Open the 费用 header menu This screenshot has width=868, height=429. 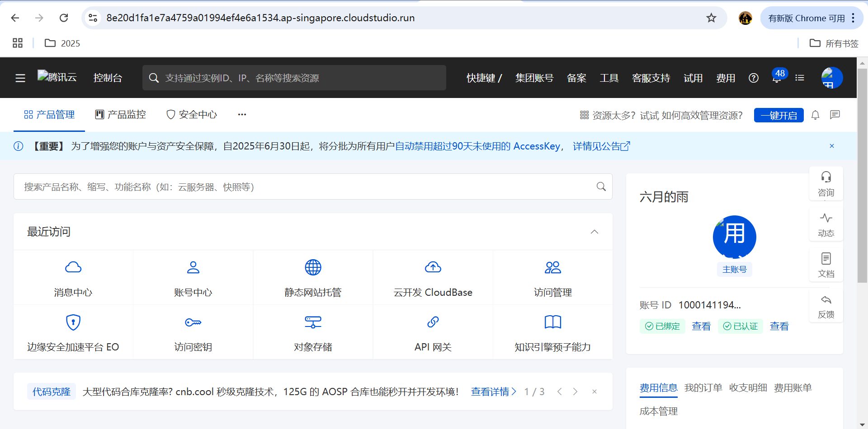click(x=726, y=78)
